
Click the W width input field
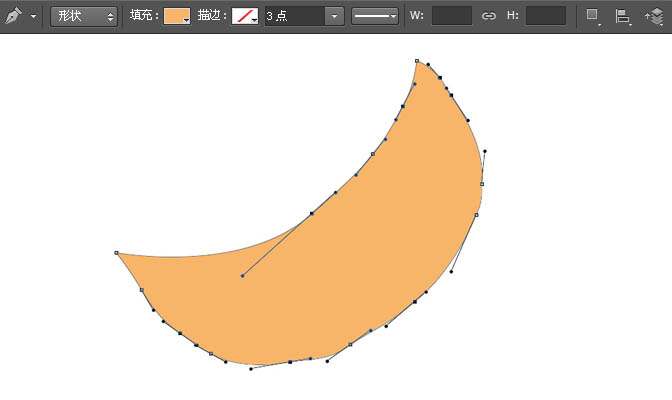451,17
